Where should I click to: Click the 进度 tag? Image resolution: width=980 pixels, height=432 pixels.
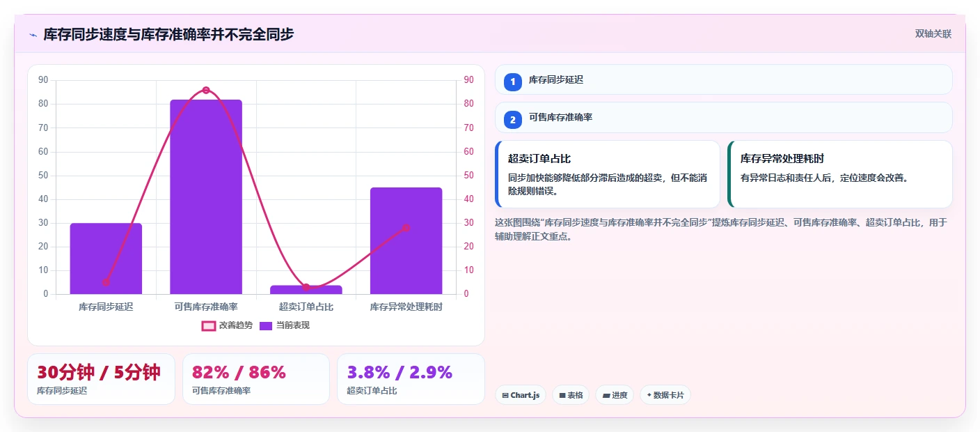tap(615, 395)
